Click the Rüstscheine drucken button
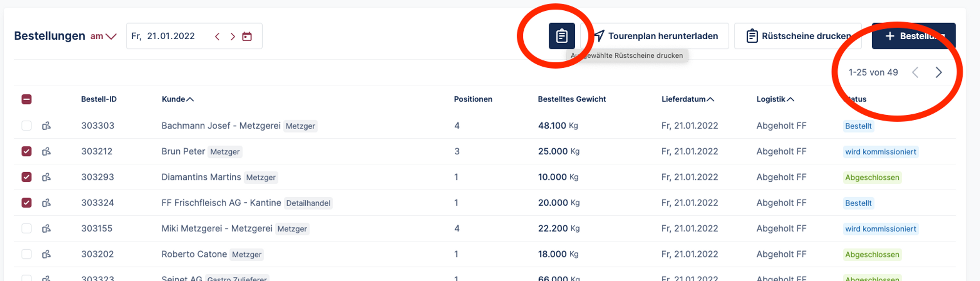Image resolution: width=980 pixels, height=281 pixels. point(798,36)
